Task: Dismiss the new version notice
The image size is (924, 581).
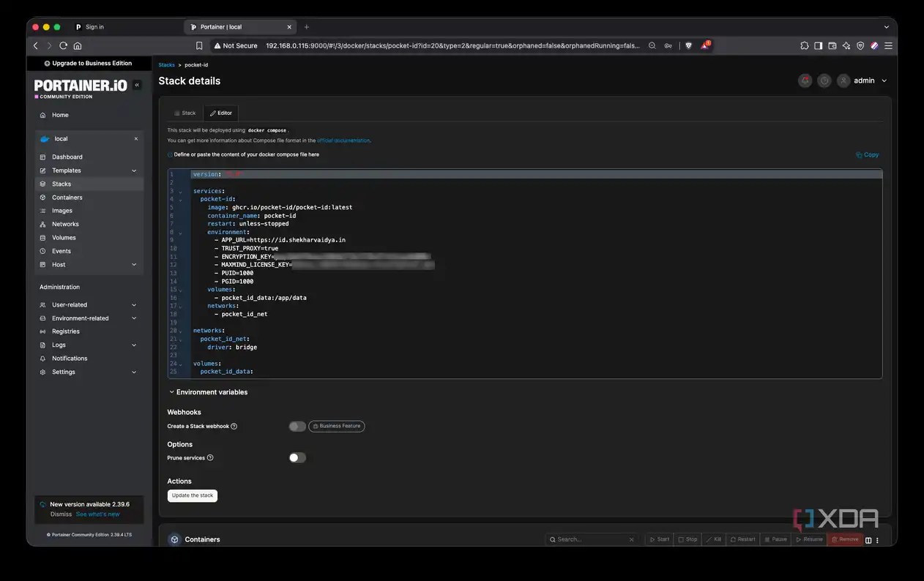Action: coord(62,514)
